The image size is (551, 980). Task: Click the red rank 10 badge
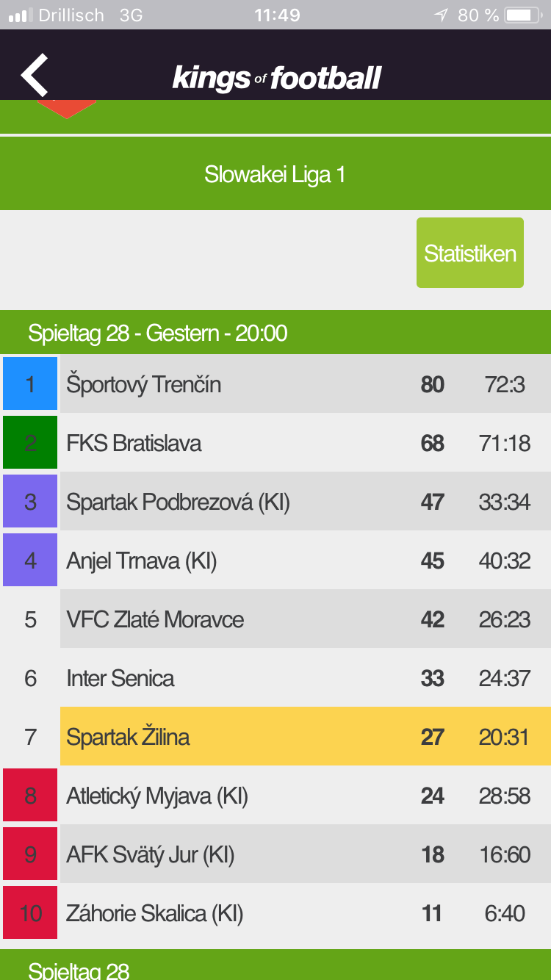coord(30,912)
